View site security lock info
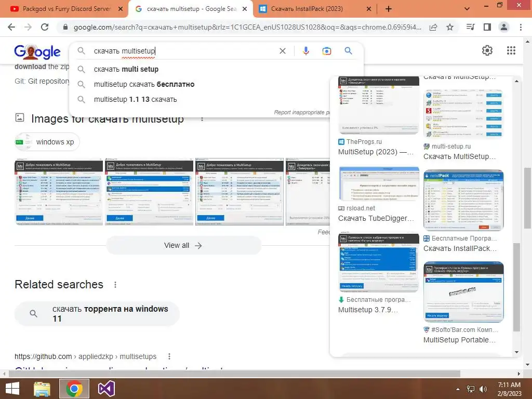This screenshot has width=532, height=399. point(65,27)
